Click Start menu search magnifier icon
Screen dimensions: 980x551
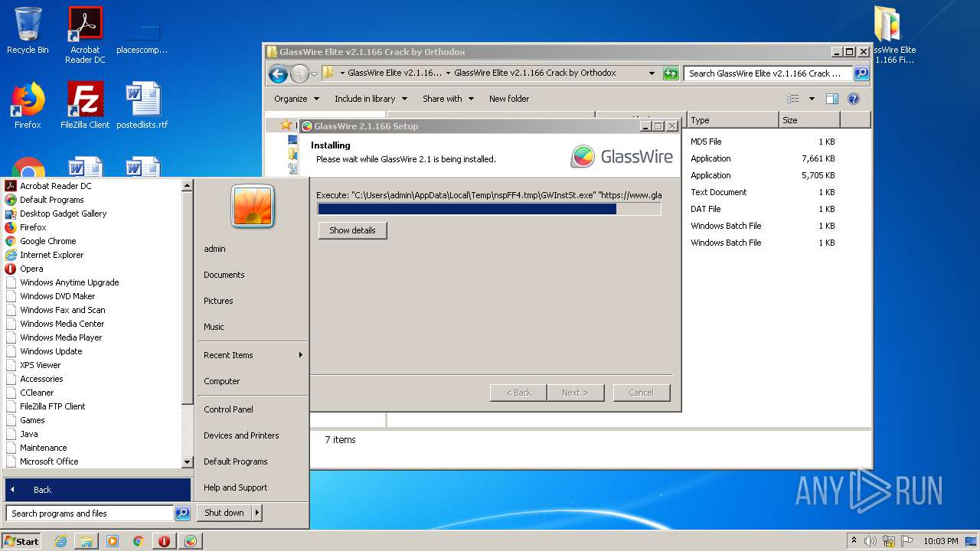[182, 514]
